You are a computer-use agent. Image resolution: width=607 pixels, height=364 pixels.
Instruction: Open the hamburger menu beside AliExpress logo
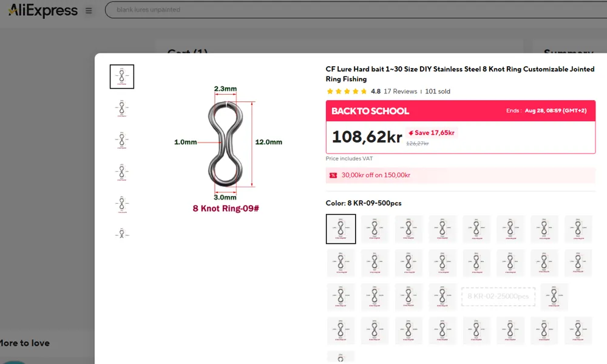pos(89,10)
